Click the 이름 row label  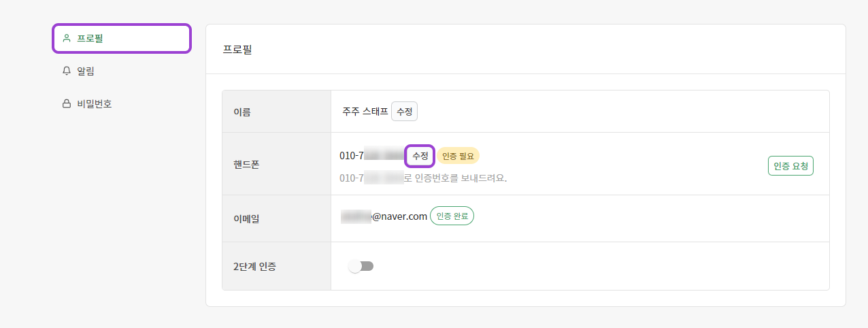click(242, 112)
